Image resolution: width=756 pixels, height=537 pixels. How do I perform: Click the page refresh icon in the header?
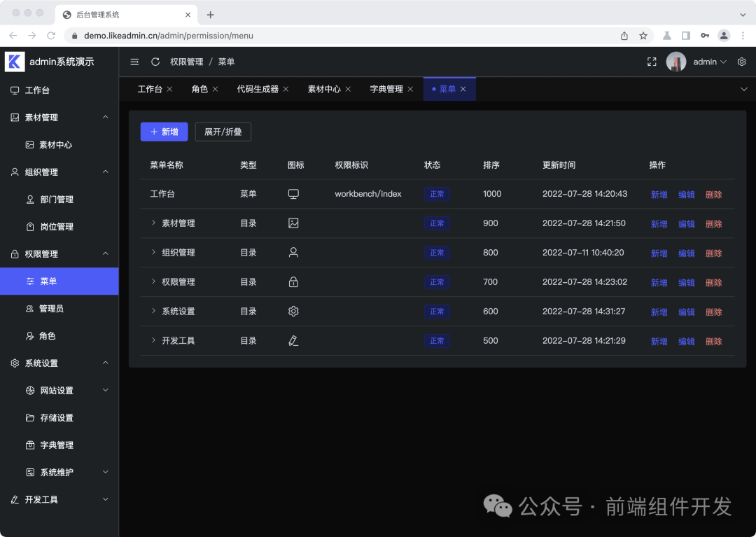[155, 62]
